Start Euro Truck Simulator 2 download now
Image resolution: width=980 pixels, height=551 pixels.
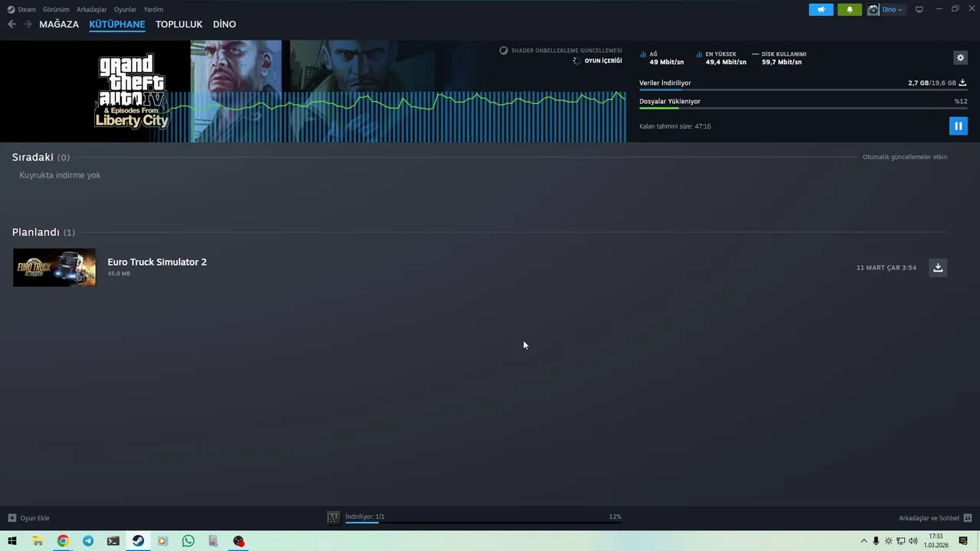point(938,267)
